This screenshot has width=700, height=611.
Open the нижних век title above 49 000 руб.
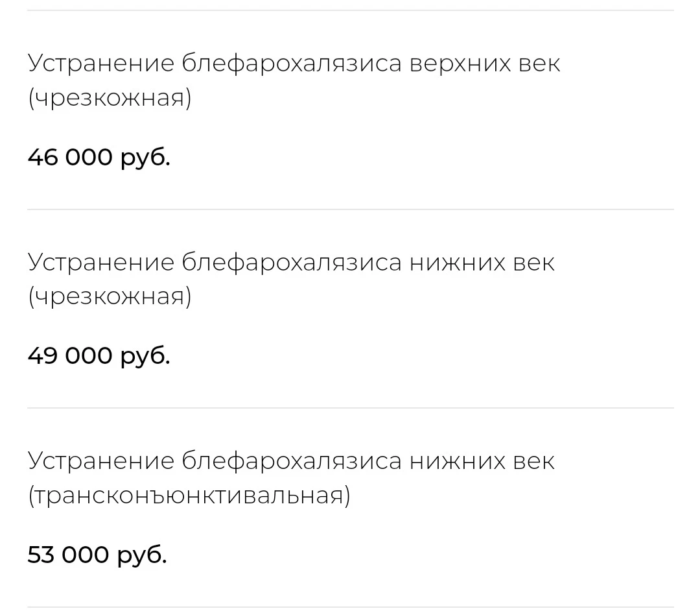[291, 262]
